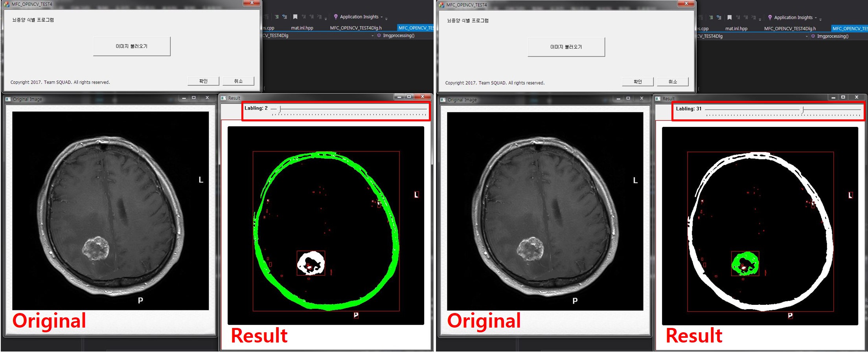Click the left Original Image window icon
Screen dimensions: 868x359
8,99
